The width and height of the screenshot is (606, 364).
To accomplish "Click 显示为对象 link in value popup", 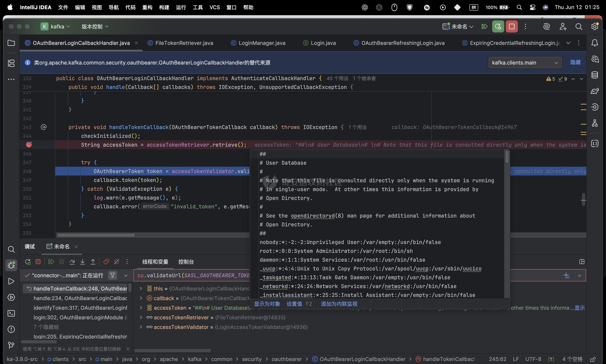I will 267,304.
